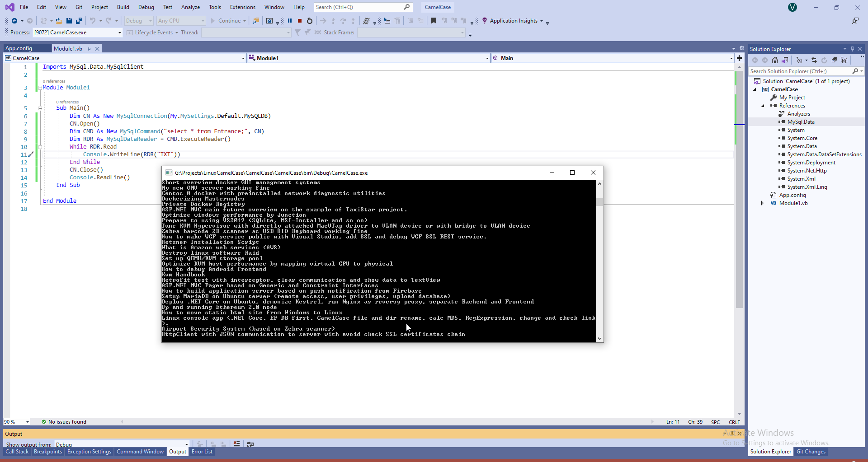Navigate backward in the main toolbar
Screen dimensions: 868x462
point(14,21)
